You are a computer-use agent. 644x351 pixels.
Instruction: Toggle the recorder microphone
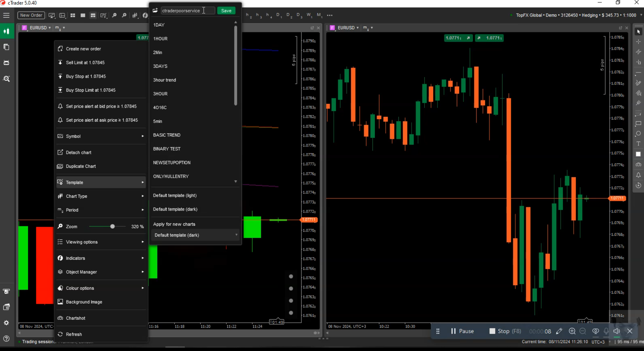point(606,331)
